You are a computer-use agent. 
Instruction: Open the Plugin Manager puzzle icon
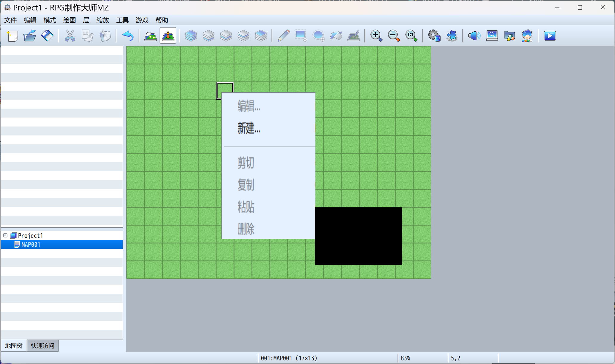click(452, 36)
